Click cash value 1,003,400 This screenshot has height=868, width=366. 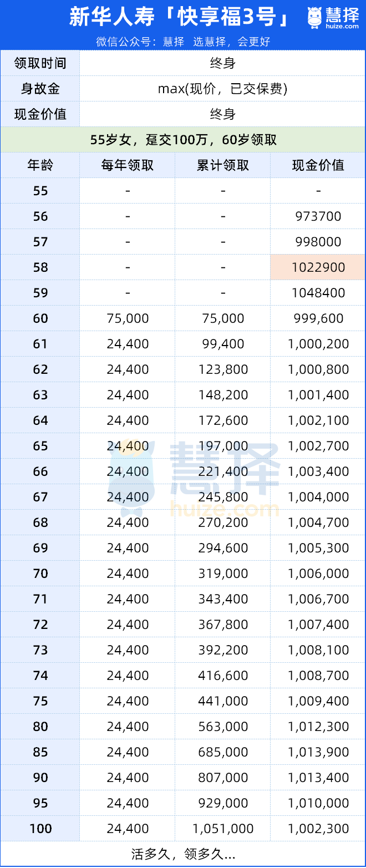pyautogui.click(x=318, y=471)
